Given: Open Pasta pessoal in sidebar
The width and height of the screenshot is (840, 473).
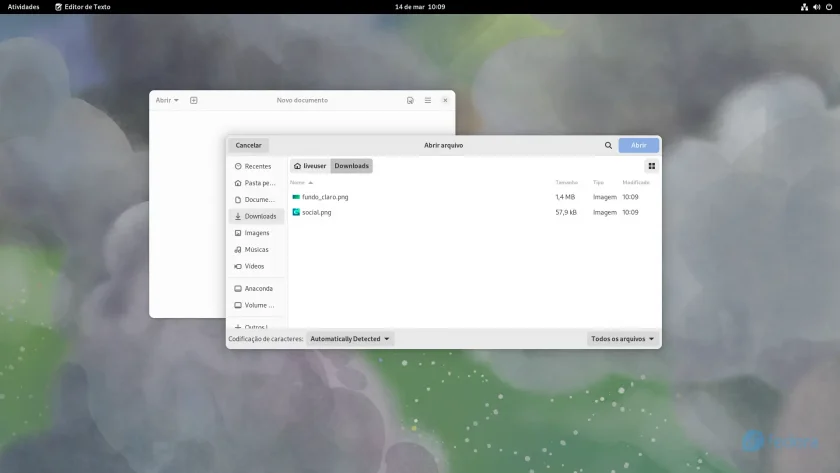Looking at the screenshot, I should [x=256, y=183].
